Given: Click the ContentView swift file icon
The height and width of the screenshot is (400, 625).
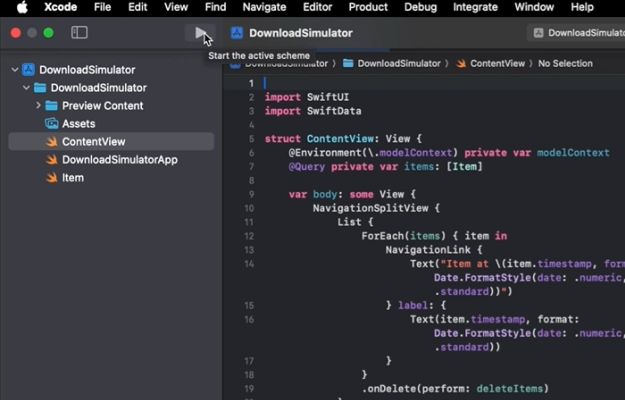Looking at the screenshot, I should (51, 141).
